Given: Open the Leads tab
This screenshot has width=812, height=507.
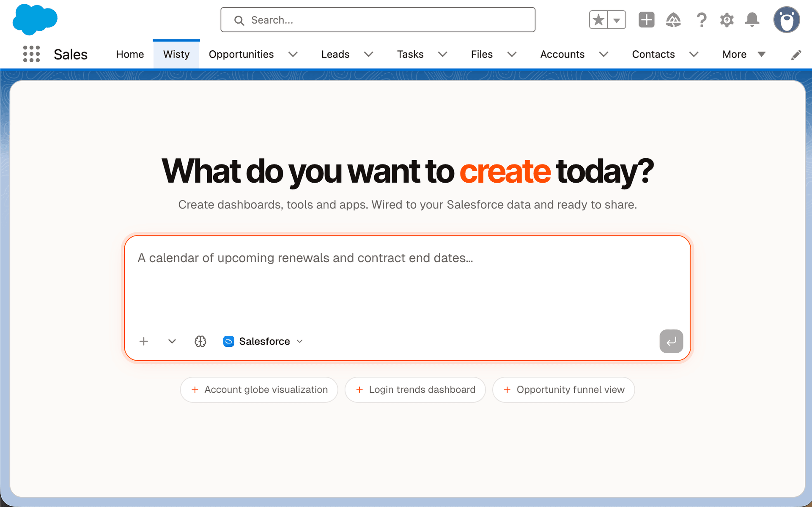Looking at the screenshot, I should pyautogui.click(x=335, y=54).
